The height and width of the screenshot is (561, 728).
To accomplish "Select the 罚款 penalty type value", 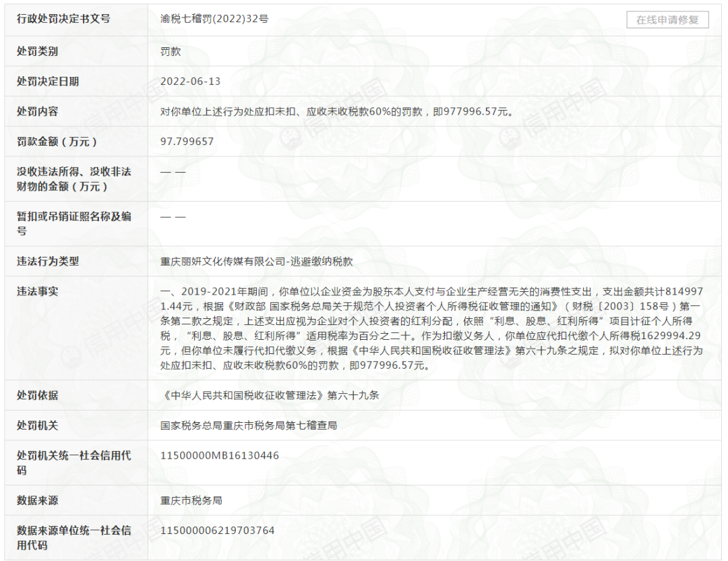I will (171, 51).
